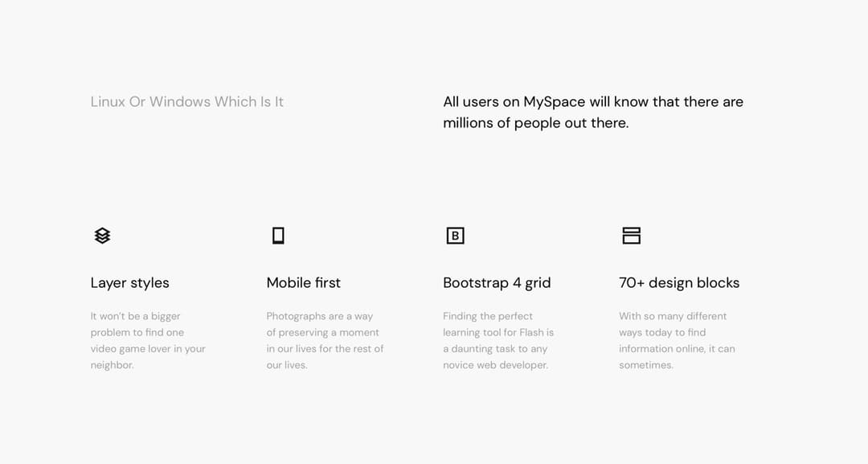Image resolution: width=868 pixels, height=464 pixels.
Task: Click the 'It won't be a bigger' text line
Action: [x=135, y=316]
